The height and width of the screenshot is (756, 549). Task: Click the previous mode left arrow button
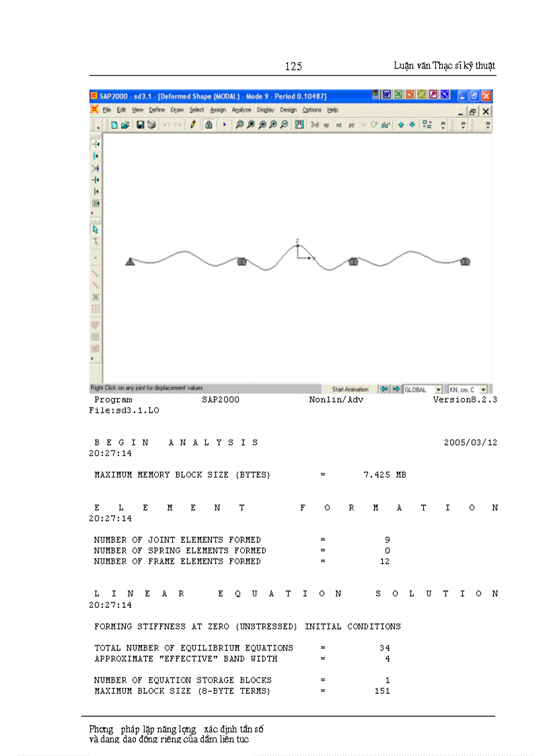[x=384, y=389]
